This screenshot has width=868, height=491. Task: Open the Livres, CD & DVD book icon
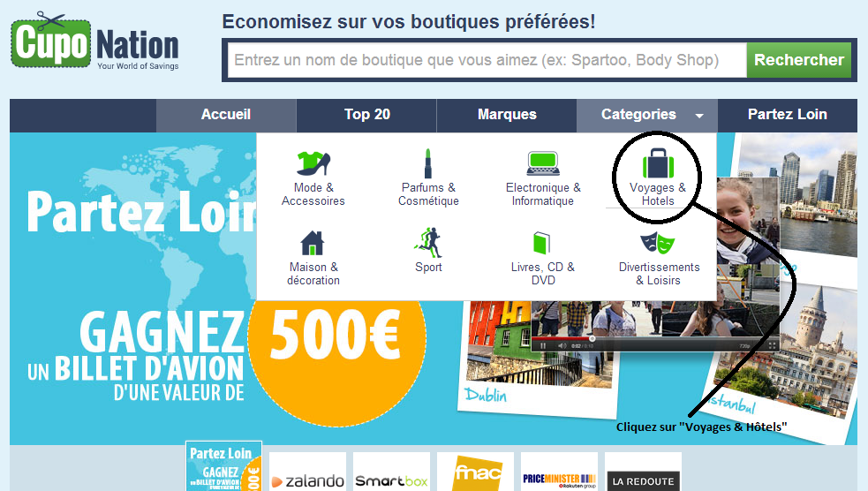pos(541,243)
